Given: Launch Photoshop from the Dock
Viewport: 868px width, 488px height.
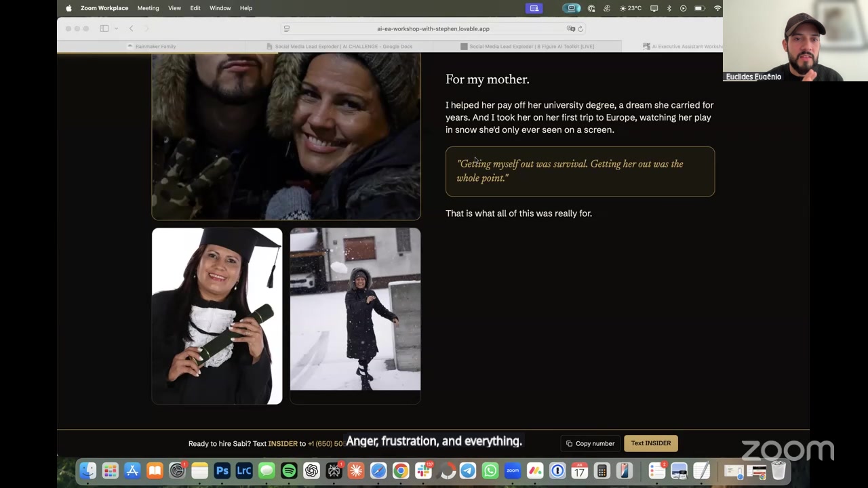Looking at the screenshot, I should point(222,470).
